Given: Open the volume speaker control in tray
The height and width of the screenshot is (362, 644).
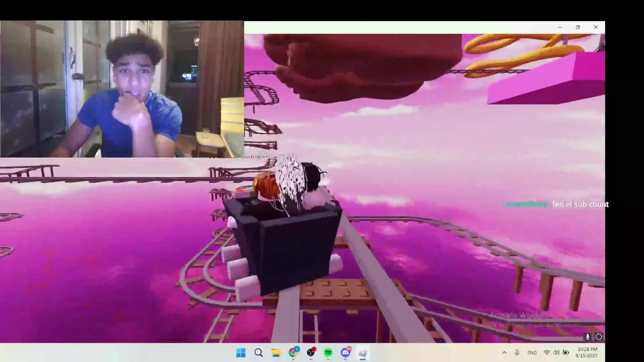Looking at the screenshot, I should click(x=556, y=353).
